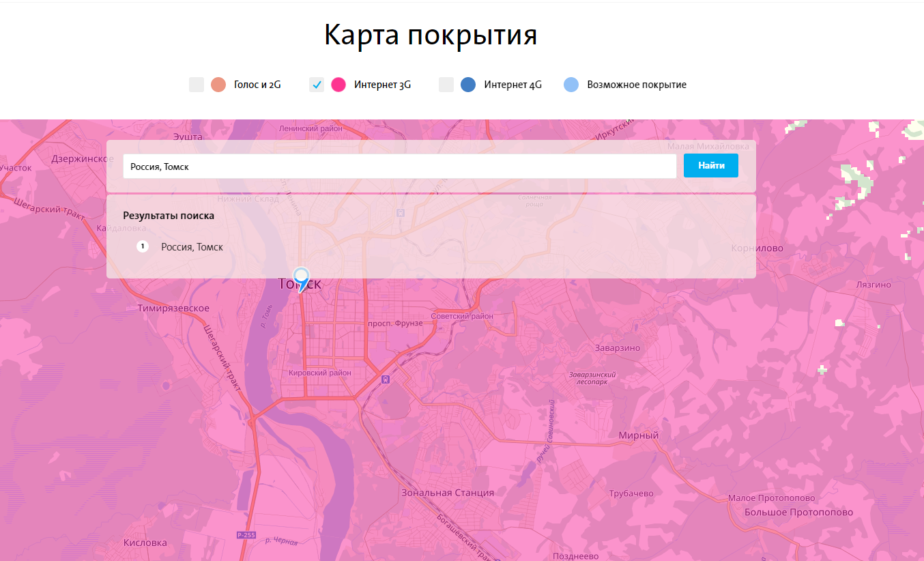Click the Кисловка map label
The width and height of the screenshot is (924, 561).
pos(145,543)
